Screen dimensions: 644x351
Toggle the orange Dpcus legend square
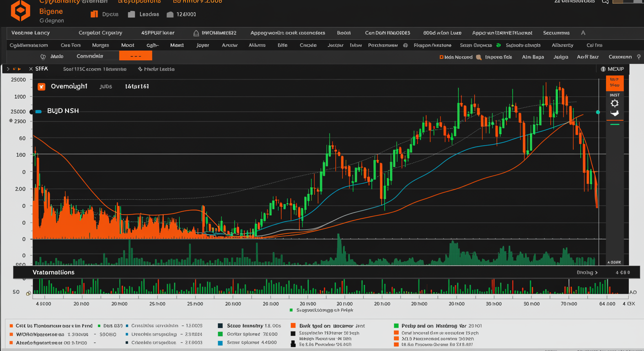[x=94, y=14]
